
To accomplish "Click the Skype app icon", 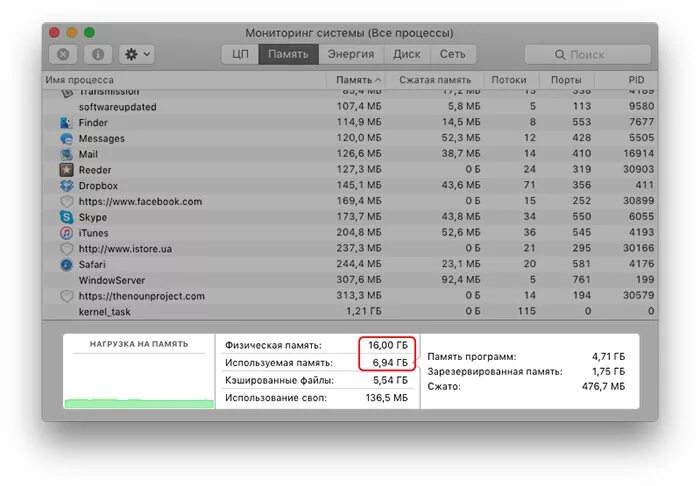I will [66, 217].
